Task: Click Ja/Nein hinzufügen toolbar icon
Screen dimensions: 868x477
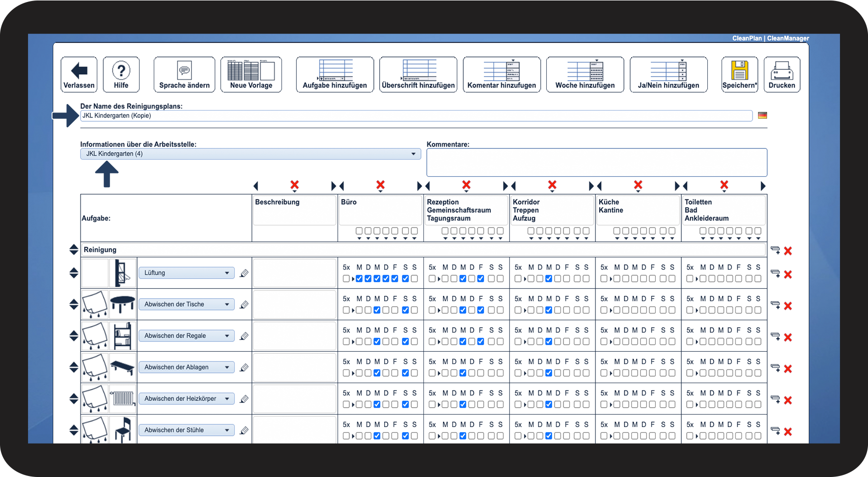Action: [669, 75]
